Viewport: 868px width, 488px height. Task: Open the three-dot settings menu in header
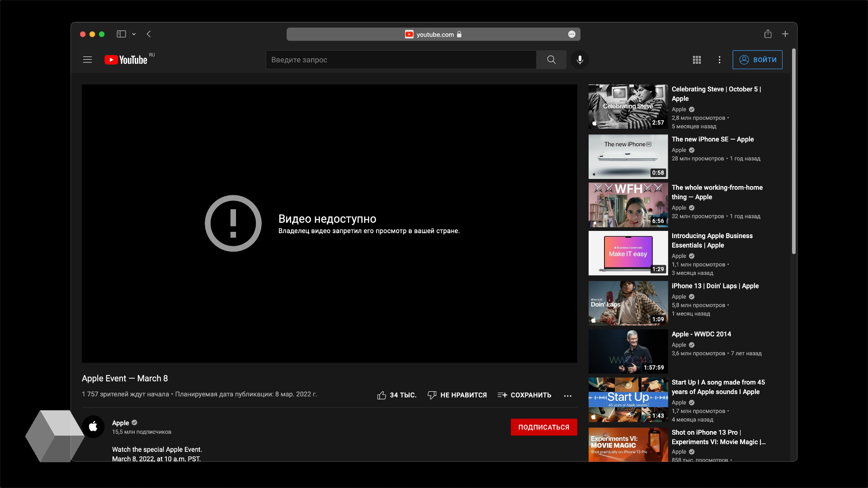point(719,60)
